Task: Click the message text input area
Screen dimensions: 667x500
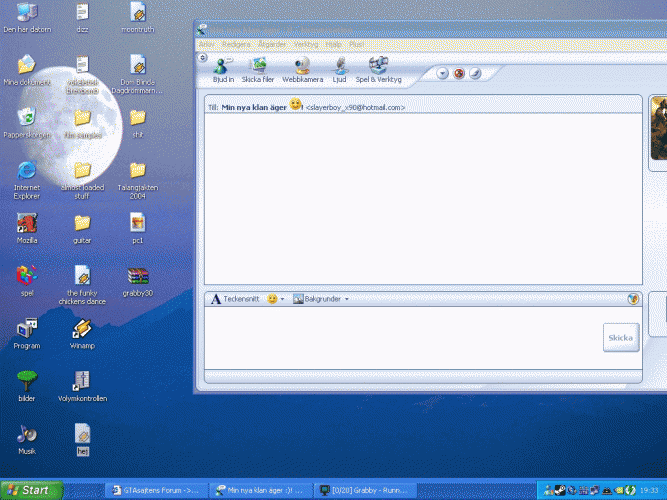Action: click(400, 338)
